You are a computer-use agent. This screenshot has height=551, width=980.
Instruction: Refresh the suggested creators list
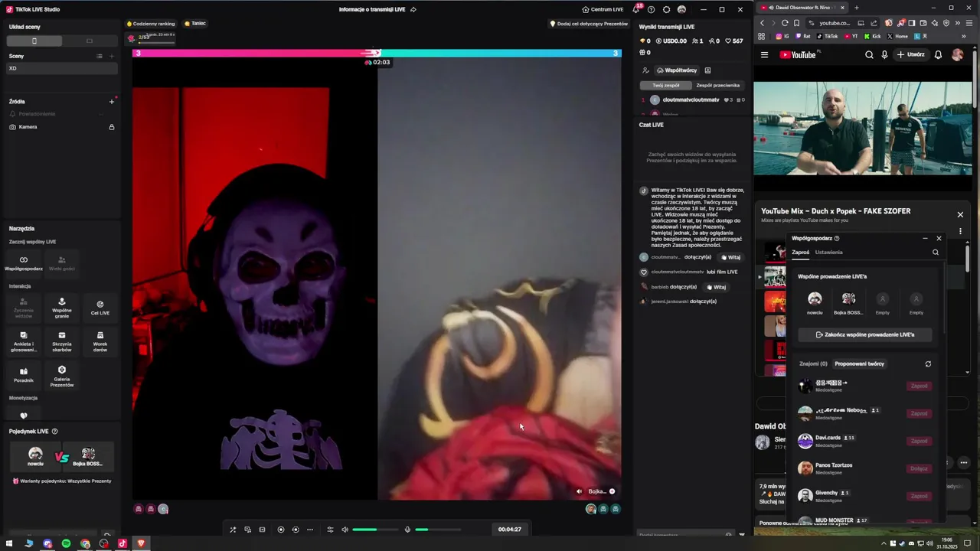coord(928,364)
